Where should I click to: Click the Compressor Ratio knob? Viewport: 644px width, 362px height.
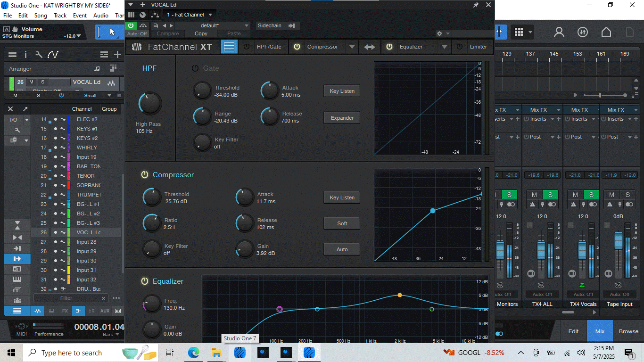pos(152,223)
